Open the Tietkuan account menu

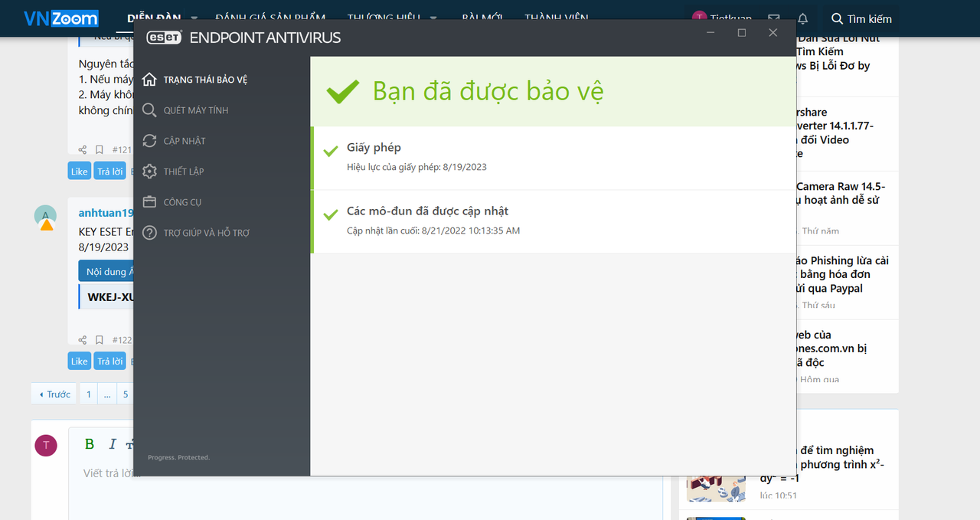pos(722,18)
